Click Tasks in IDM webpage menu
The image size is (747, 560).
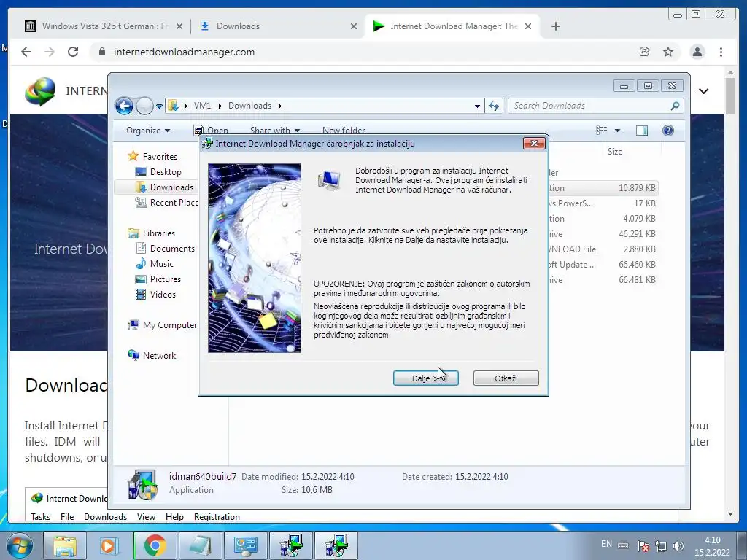pyautogui.click(x=41, y=517)
